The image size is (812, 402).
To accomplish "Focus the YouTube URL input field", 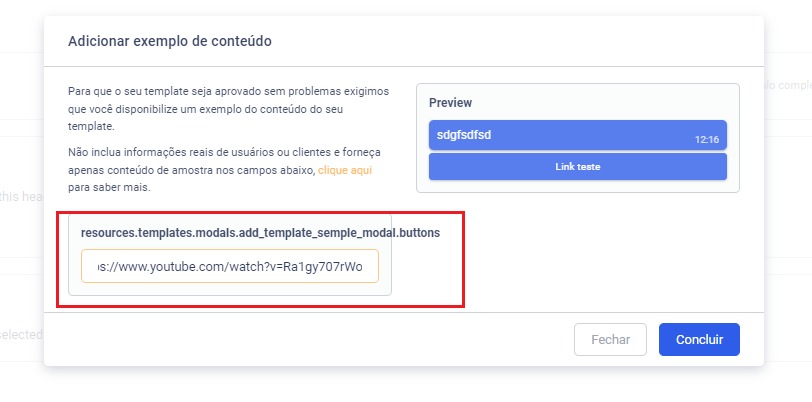I will 230,267.
